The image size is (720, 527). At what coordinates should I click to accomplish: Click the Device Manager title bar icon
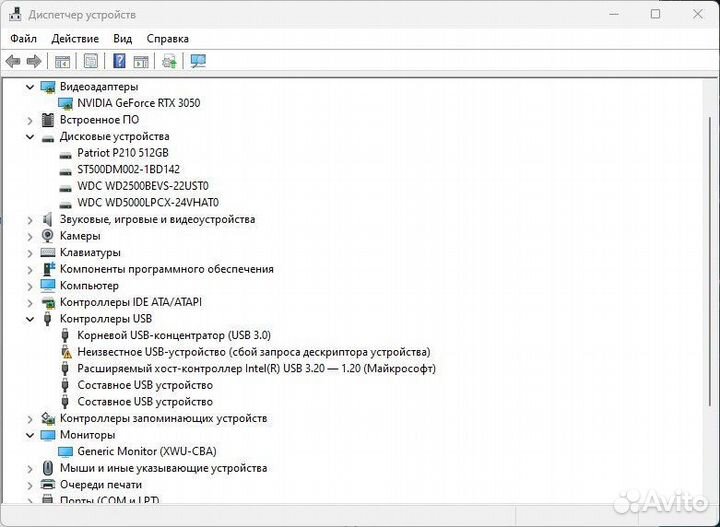click(15, 14)
